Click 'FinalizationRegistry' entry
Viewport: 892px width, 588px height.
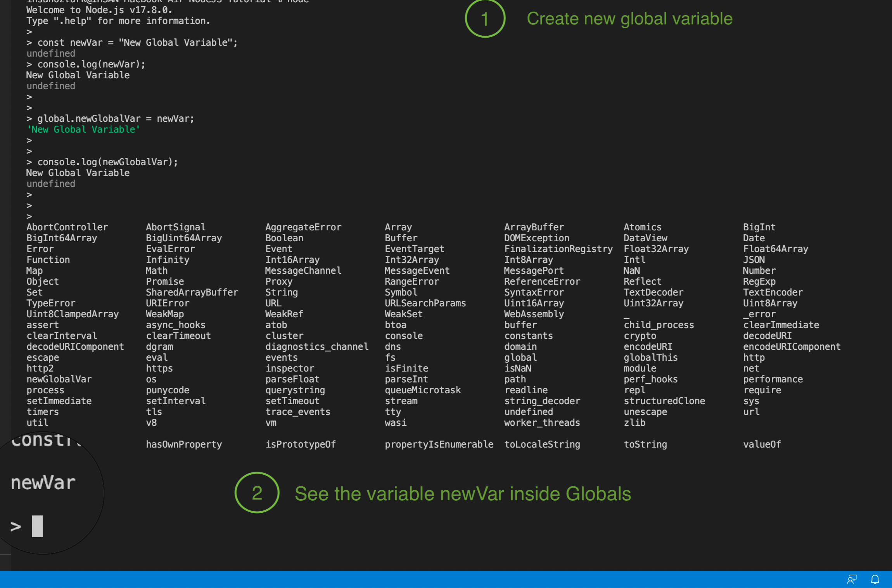click(x=558, y=249)
